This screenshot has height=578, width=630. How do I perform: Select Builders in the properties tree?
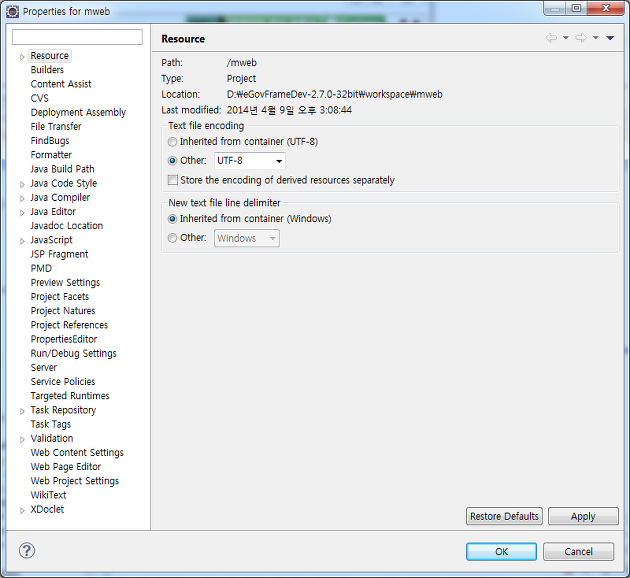(x=47, y=69)
